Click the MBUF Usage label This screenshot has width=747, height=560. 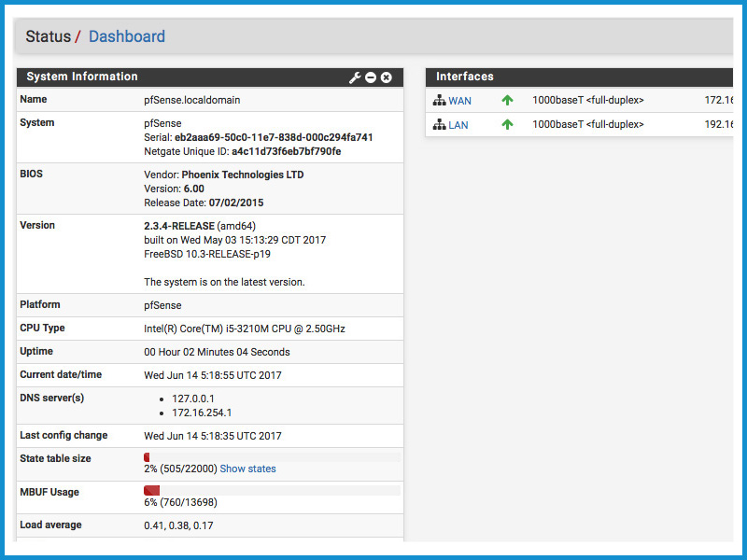tap(49, 492)
